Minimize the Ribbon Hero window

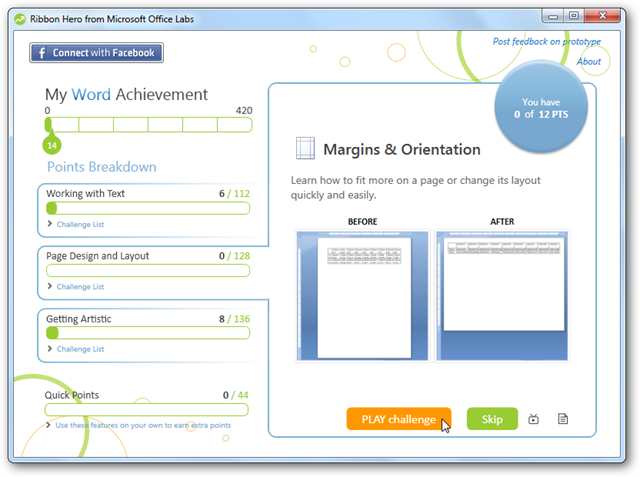tap(553, 16)
